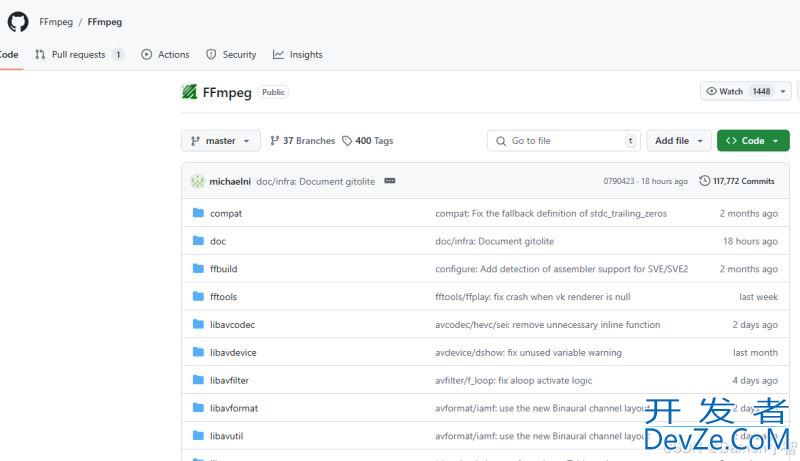
Task: Open the libavdevice folder
Action: coord(233,352)
